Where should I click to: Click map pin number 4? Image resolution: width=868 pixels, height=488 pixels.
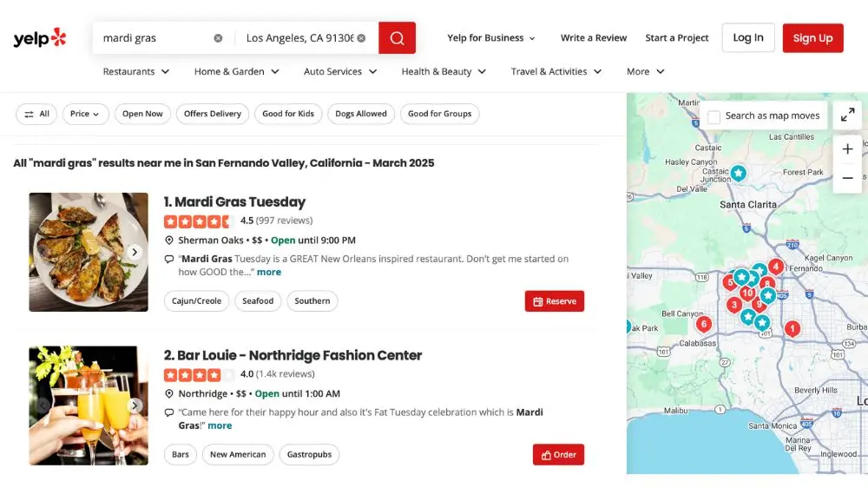coord(776,267)
